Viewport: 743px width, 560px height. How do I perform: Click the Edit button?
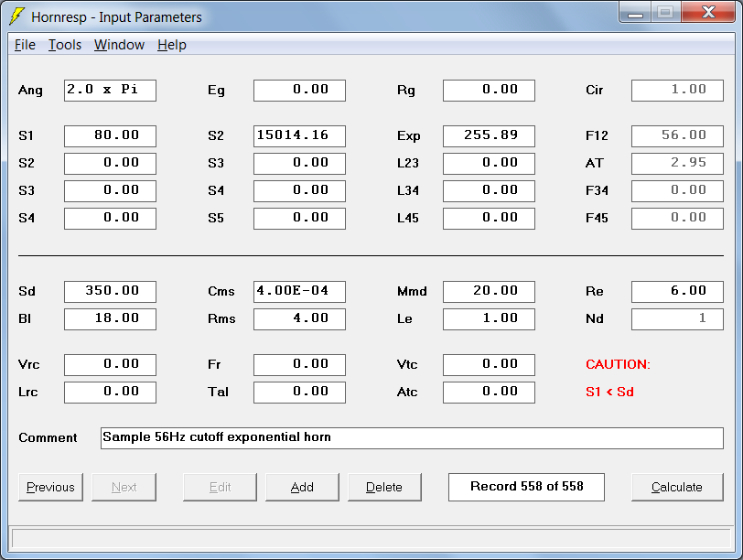click(220, 487)
